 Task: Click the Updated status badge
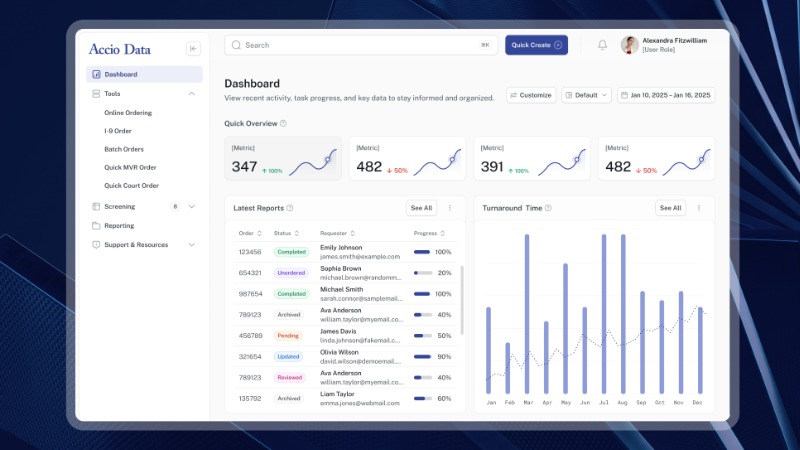pyautogui.click(x=288, y=357)
